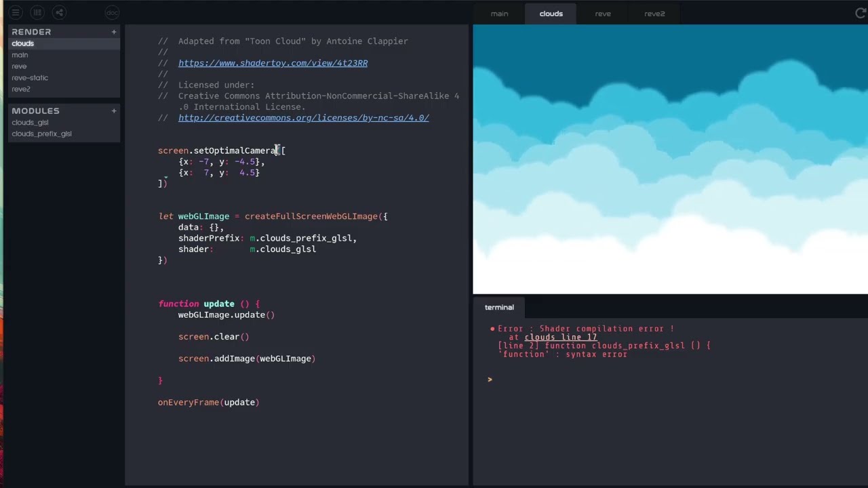
Task: Click 'm.clouds_prefix_glsl' in shaderPrefix line
Action: click(x=301, y=239)
